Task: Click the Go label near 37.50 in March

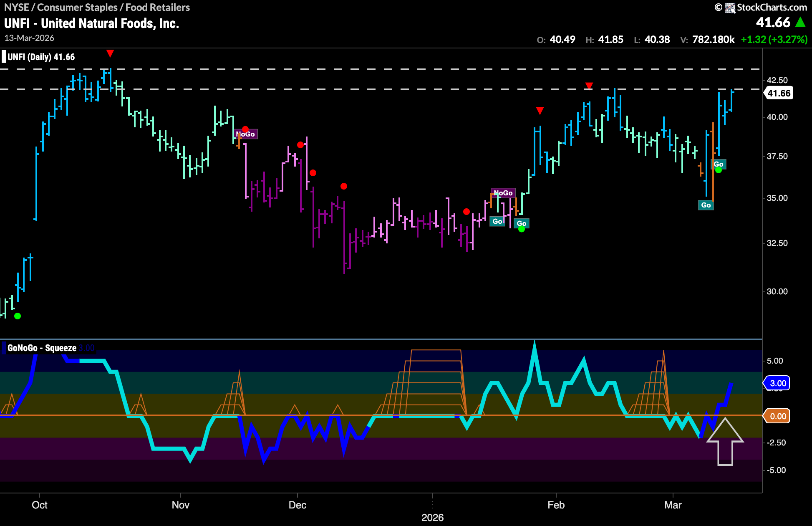Action: tap(719, 164)
